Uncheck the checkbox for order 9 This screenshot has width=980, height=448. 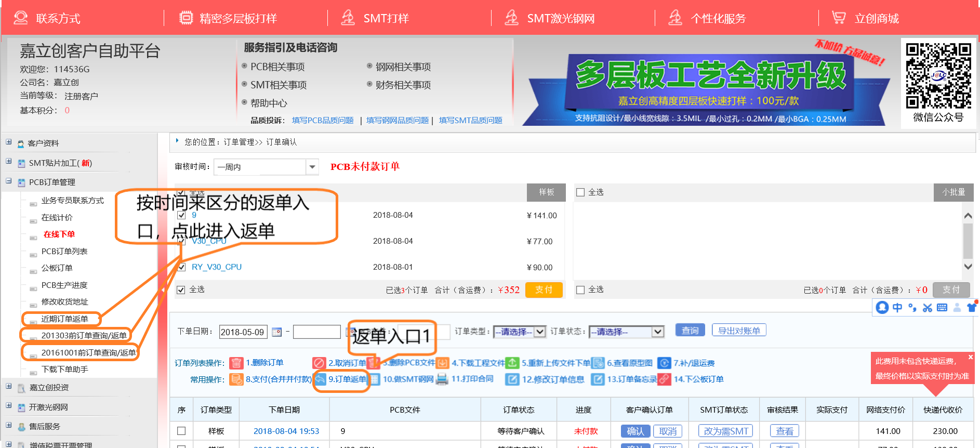click(181, 215)
